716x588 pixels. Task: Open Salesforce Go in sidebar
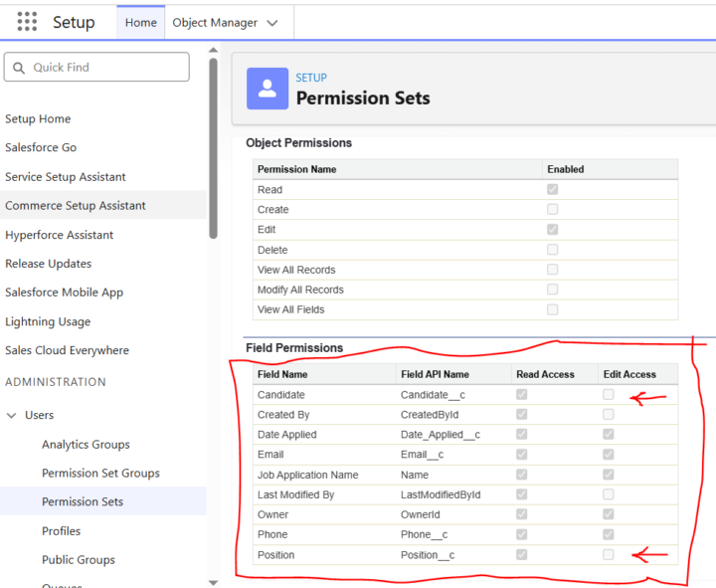[x=41, y=147]
